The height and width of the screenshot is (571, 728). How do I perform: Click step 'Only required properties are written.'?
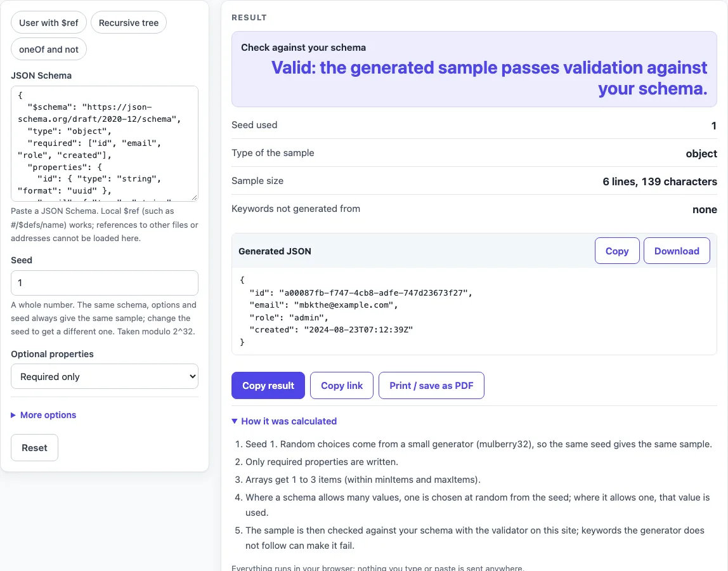[322, 462]
